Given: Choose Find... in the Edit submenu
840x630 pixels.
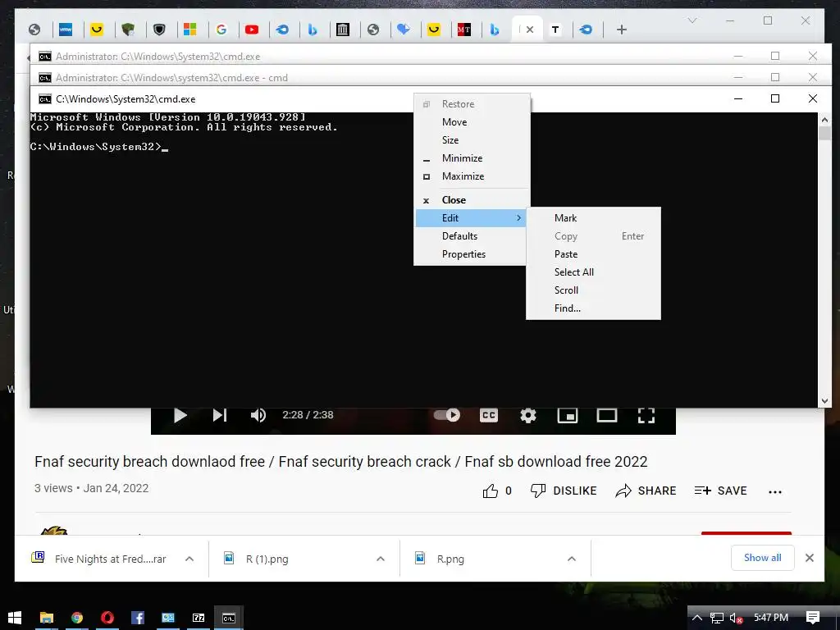Looking at the screenshot, I should pos(593,308).
